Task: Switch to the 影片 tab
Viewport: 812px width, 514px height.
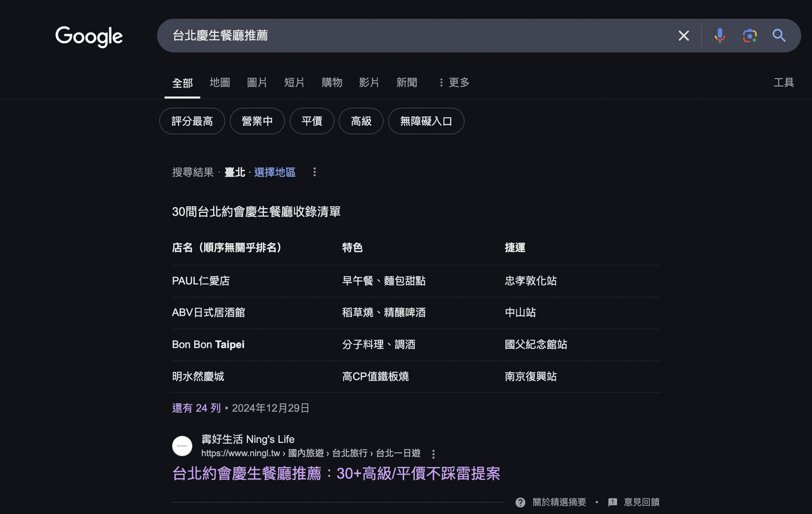Action: pos(369,82)
